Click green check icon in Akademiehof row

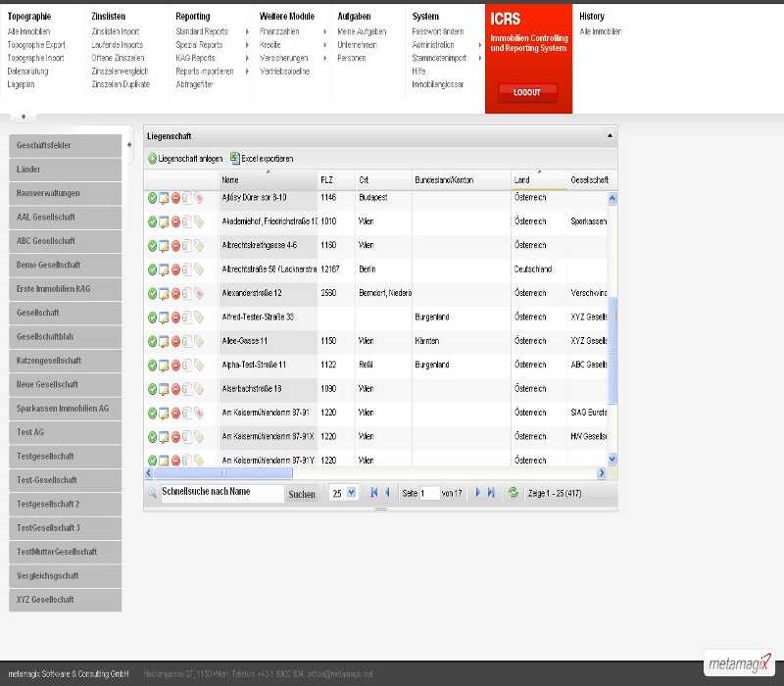153,222
